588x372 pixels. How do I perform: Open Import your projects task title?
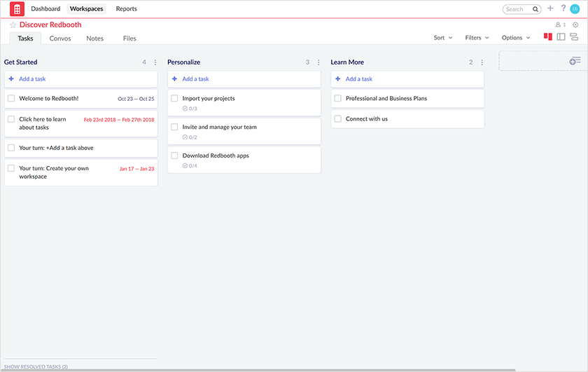point(209,98)
